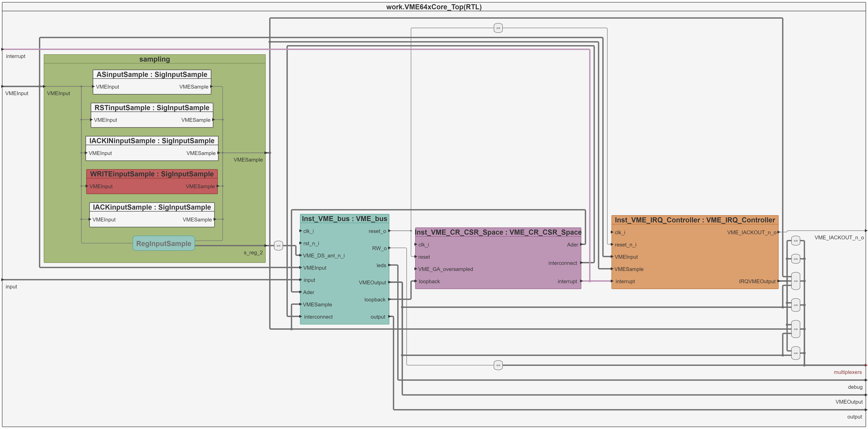Open the Inst_VME_CR_CSR_Space module title
868x429 pixels.
pos(498,232)
